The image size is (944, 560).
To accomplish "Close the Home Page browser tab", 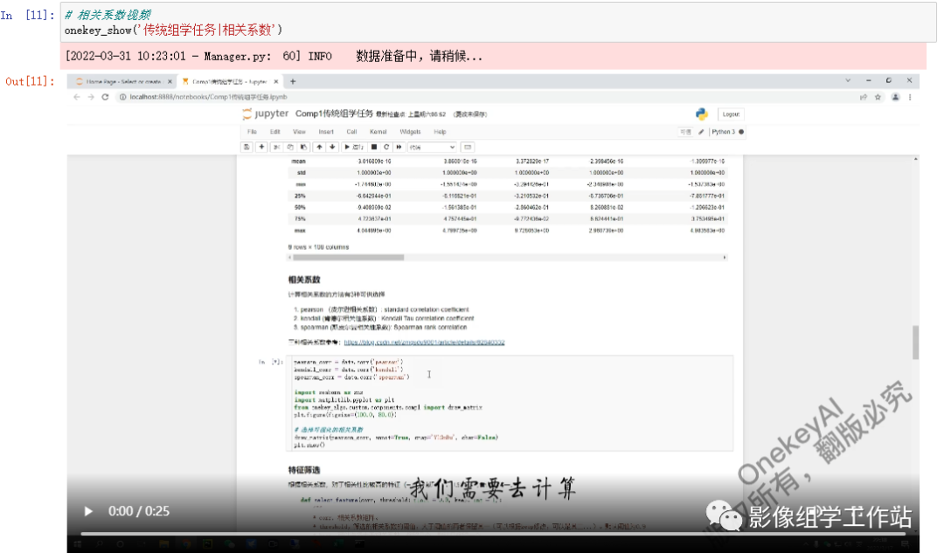I will (170, 81).
